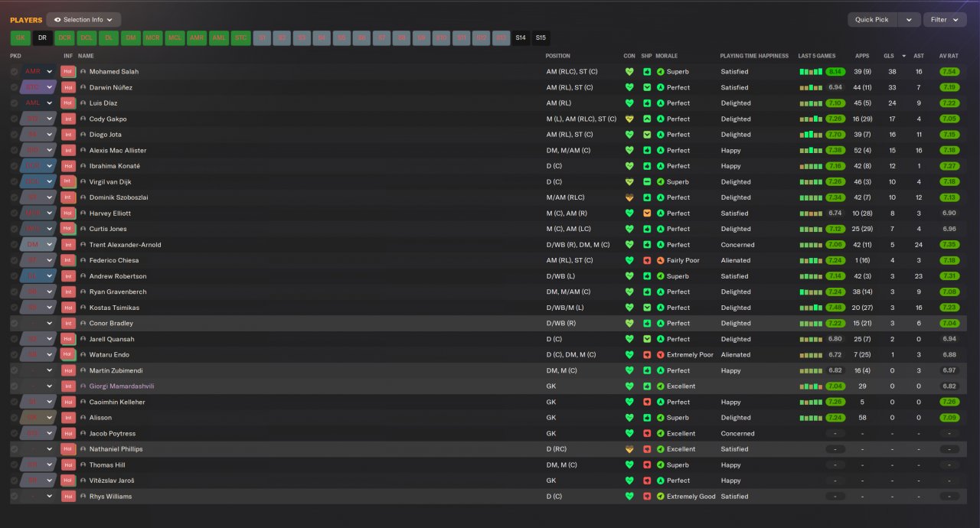Toggle the picked tick for Giorgi Mamardashvili

pyautogui.click(x=14, y=386)
